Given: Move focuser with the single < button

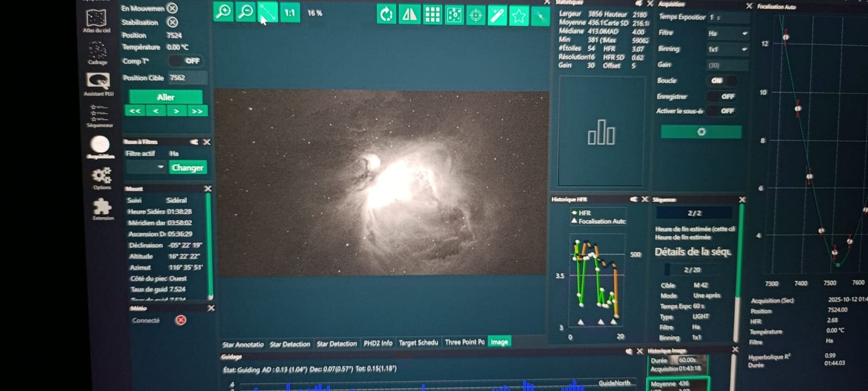Looking at the screenshot, I should point(156,111).
